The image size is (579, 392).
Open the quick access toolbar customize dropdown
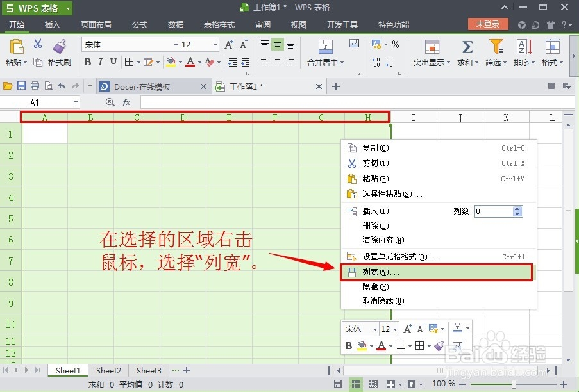[90, 86]
